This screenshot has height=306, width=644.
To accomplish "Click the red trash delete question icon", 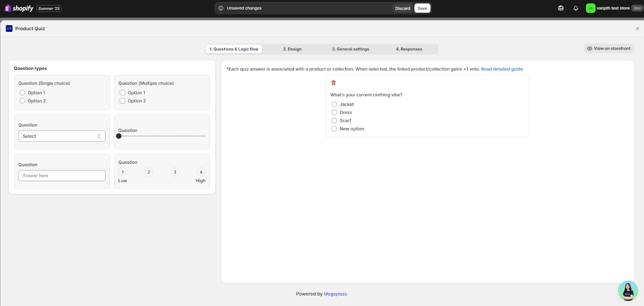I will [x=333, y=83].
